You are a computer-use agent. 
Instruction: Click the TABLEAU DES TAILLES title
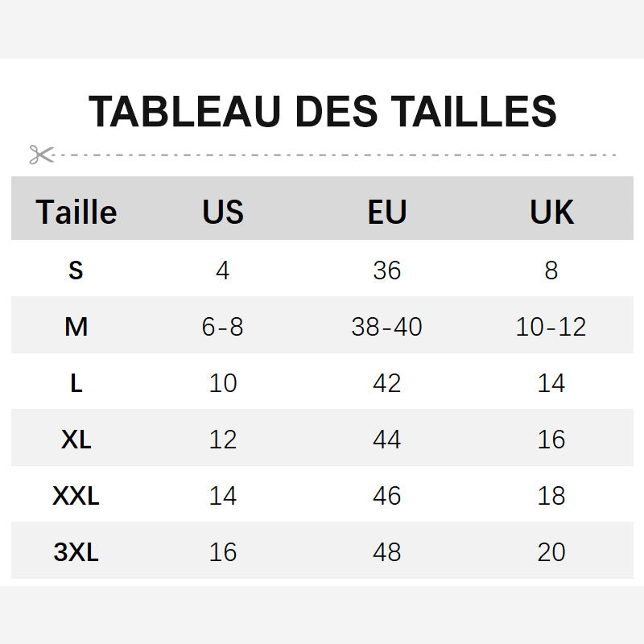(323, 111)
